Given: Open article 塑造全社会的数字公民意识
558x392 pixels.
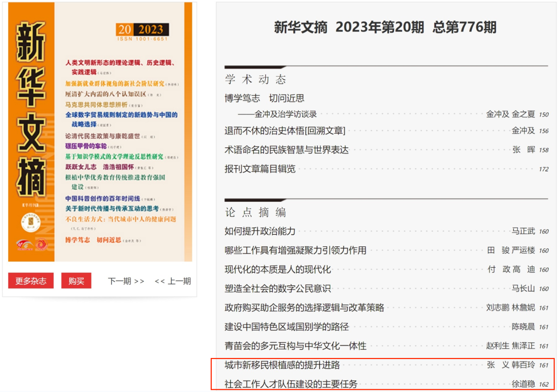Looking at the screenshot, I should click(278, 288).
